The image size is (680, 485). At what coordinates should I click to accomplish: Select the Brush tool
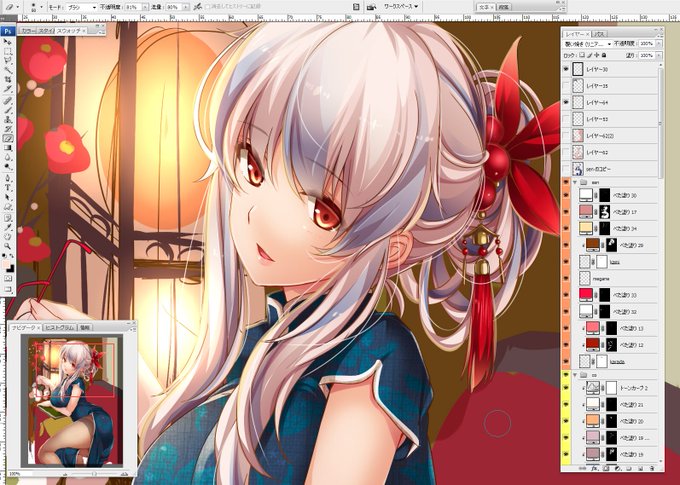point(7,110)
